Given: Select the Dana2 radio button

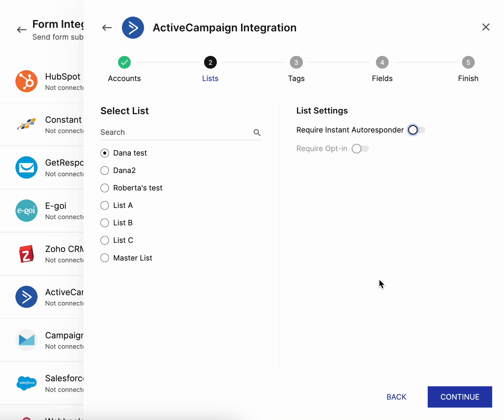Looking at the screenshot, I should pos(105,171).
